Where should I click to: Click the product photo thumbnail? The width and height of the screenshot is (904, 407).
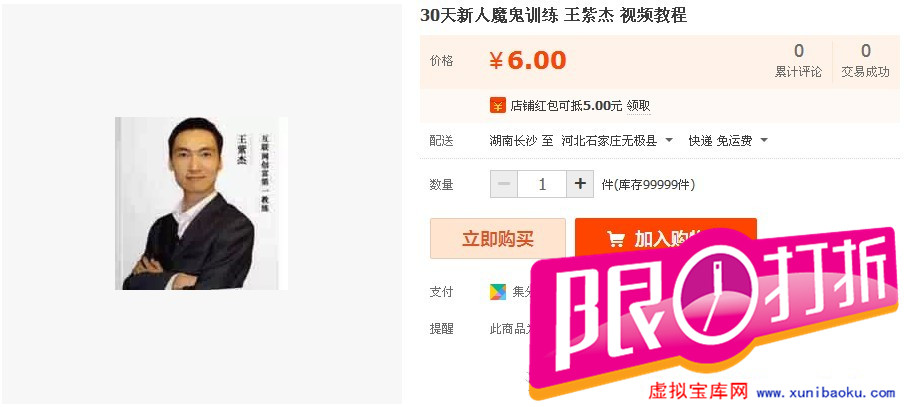coord(201,204)
